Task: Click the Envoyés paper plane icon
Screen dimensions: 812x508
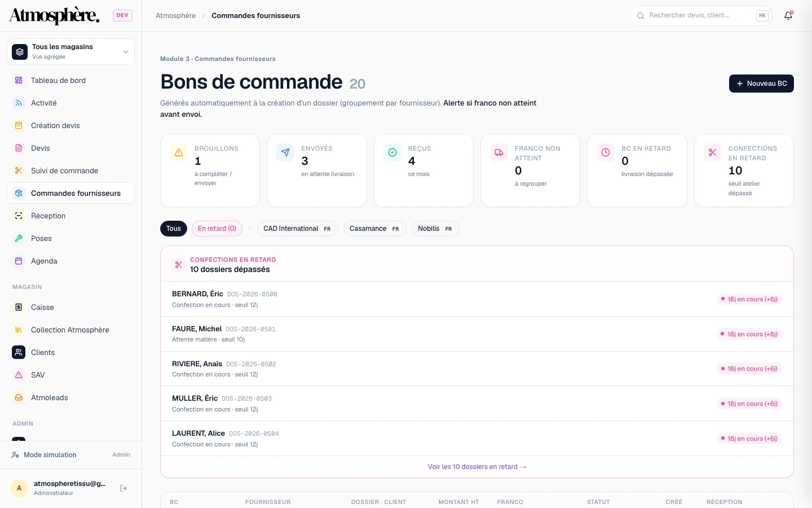Action: (x=285, y=152)
